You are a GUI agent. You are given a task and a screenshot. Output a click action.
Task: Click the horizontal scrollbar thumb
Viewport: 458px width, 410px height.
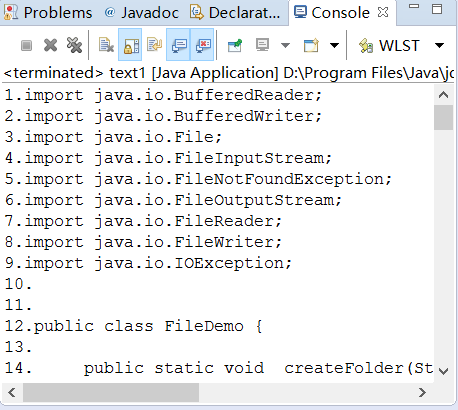tap(111, 392)
